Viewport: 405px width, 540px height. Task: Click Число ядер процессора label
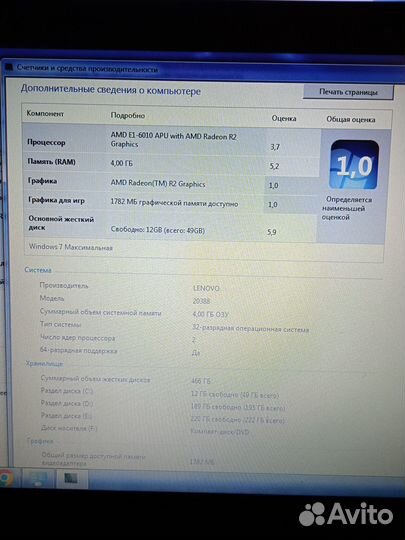(77, 338)
